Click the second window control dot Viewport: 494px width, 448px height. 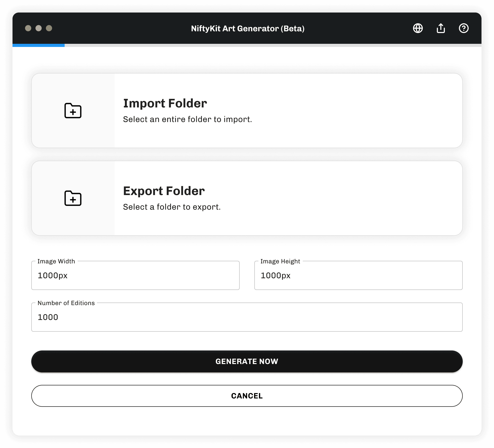pos(38,28)
